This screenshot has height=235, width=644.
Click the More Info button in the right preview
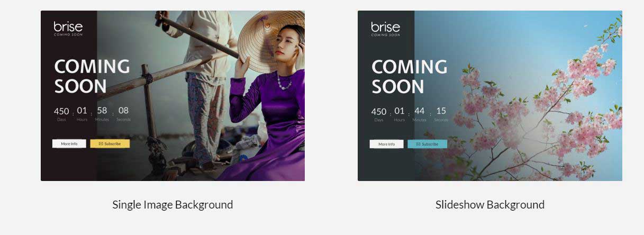[386, 144]
